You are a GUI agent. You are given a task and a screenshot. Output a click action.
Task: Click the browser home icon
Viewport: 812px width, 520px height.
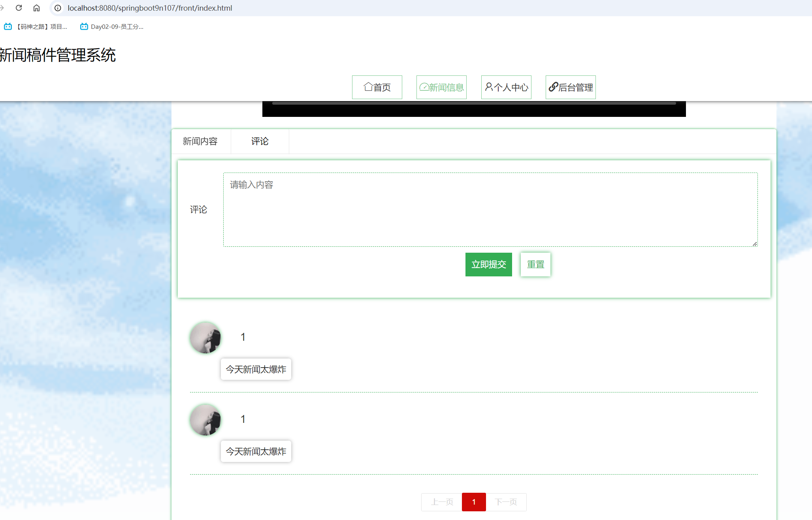(36, 8)
